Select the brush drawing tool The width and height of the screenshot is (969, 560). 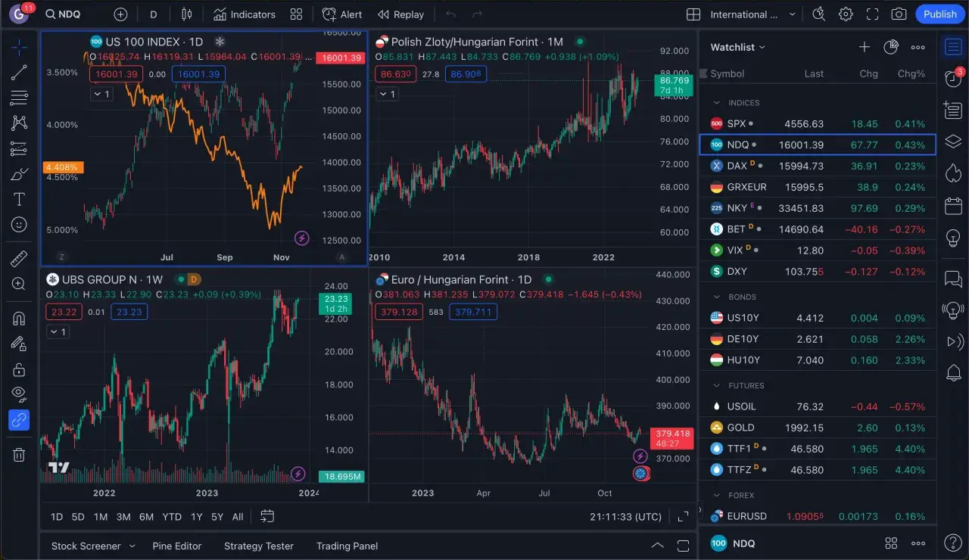click(19, 175)
